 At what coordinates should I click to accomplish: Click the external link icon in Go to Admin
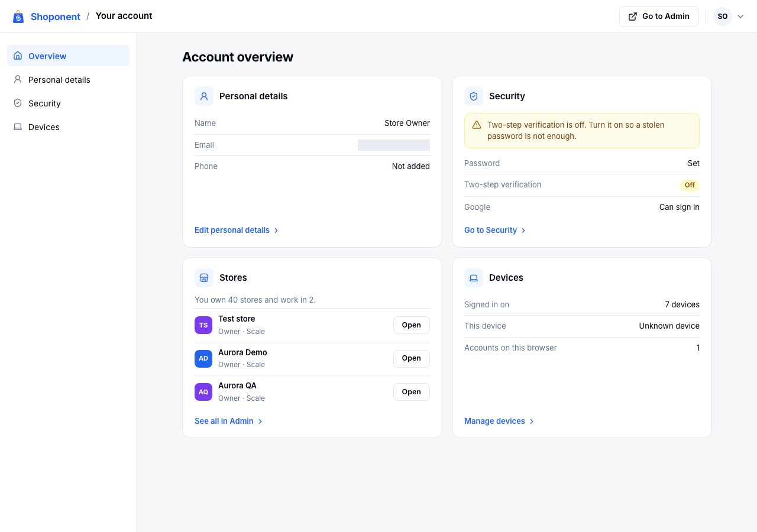[x=633, y=17]
